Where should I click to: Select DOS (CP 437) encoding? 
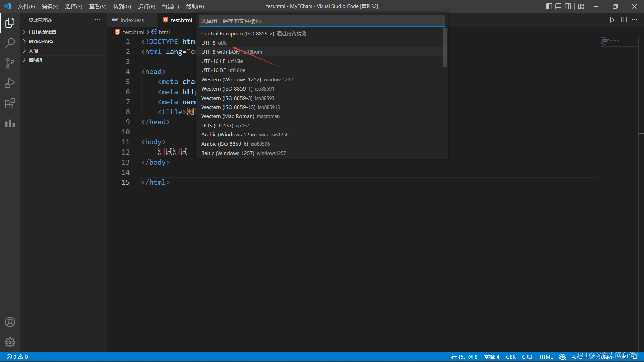pyautogui.click(x=320, y=126)
